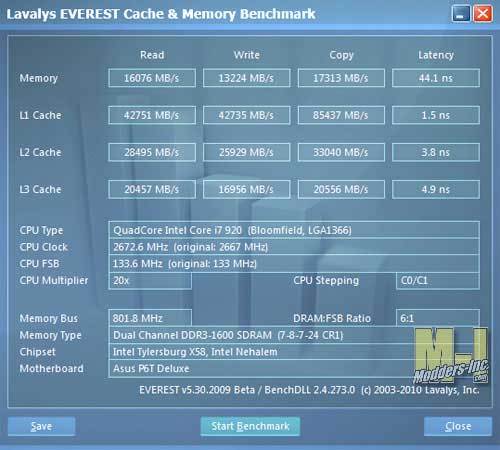This screenshot has height=450, width=500.
Task: Select L2 Cache Latency 3.8 ns
Action: coord(436,152)
